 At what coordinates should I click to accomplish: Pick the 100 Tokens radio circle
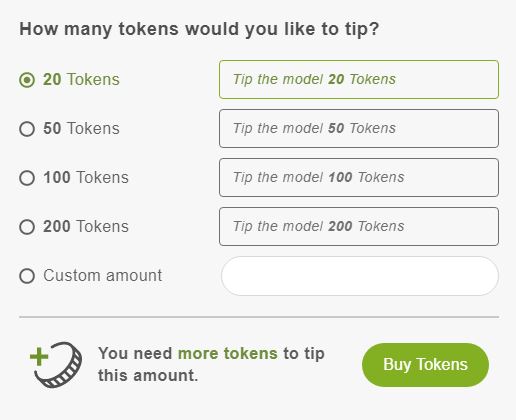27,178
